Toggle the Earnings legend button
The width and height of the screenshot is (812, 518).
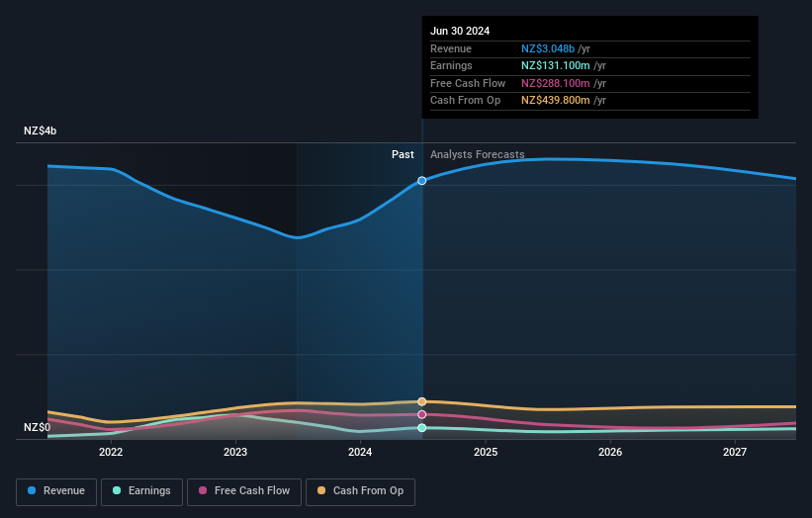(141, 491)
